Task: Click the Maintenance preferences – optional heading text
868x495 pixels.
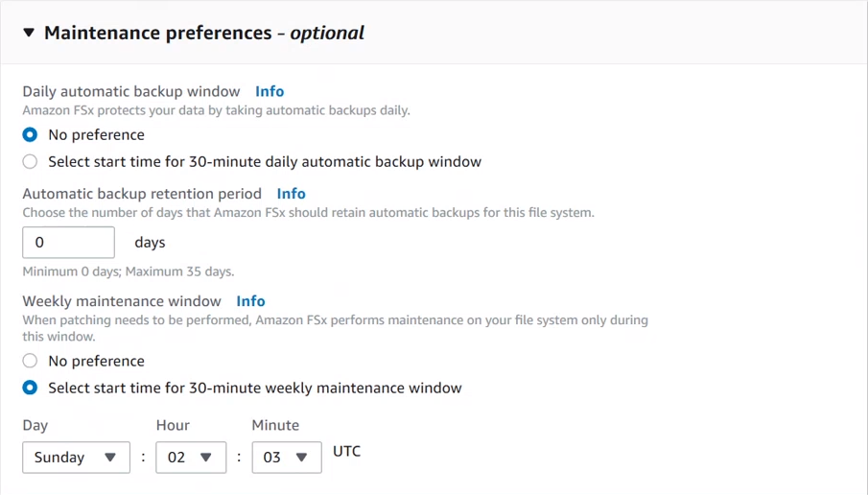Action: pos(203,33)
